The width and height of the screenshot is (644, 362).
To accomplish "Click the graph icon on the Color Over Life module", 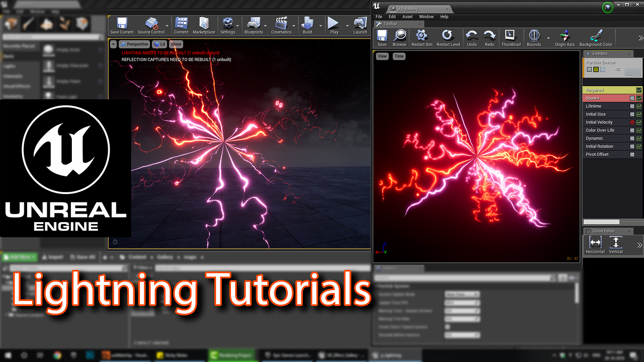I will (x=639, y=130).
